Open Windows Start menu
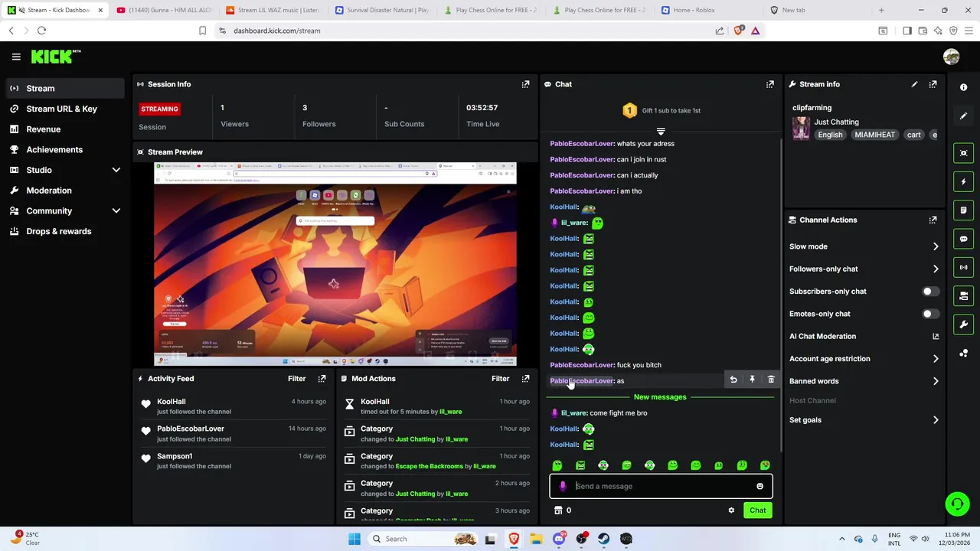980x551 pixels. point(354,539)
